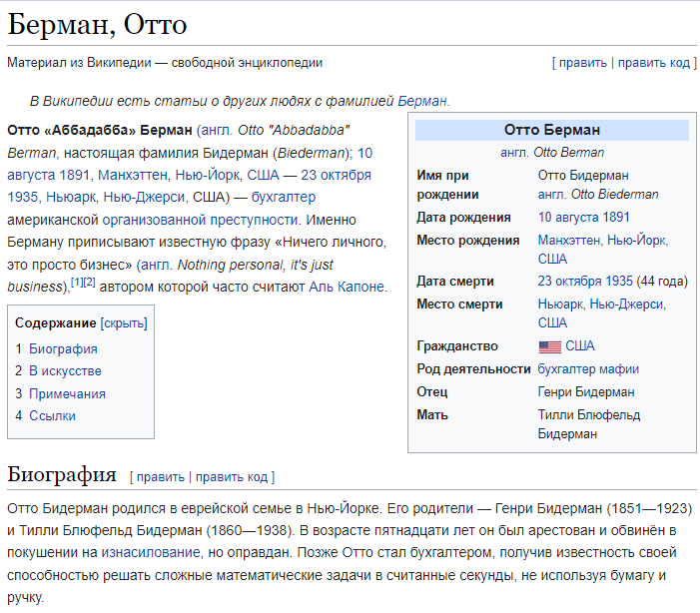Open 'США' link after Нью-Йорк in intro
This screenshot has width=700, height=613.
click(x=263, y=175)
